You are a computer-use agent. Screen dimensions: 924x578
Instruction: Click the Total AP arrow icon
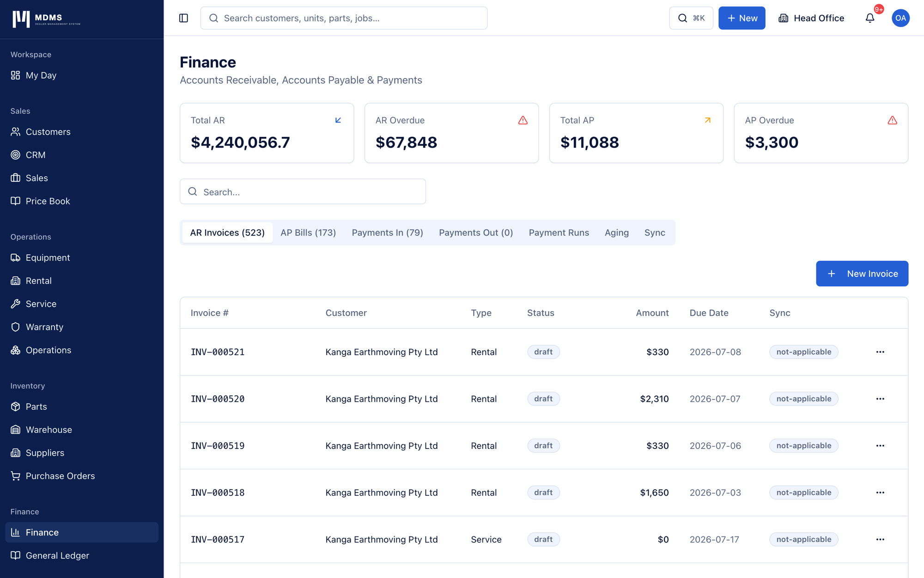(708, 120)
